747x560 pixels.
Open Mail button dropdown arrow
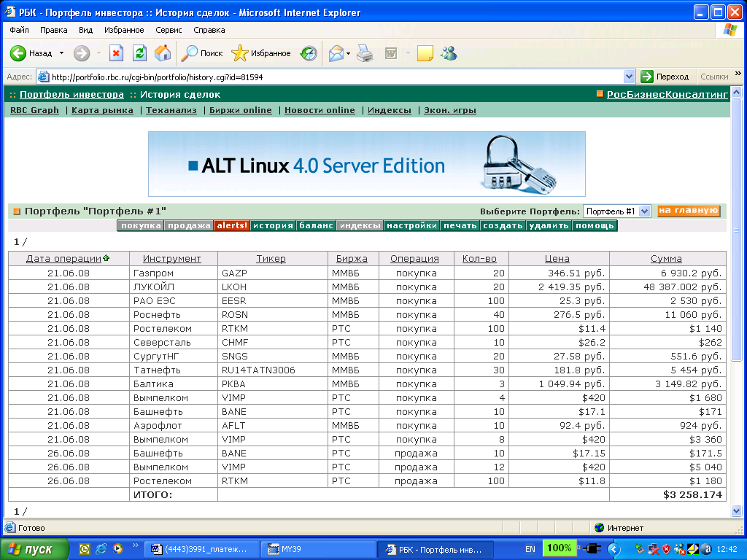[x=348, y=53]
